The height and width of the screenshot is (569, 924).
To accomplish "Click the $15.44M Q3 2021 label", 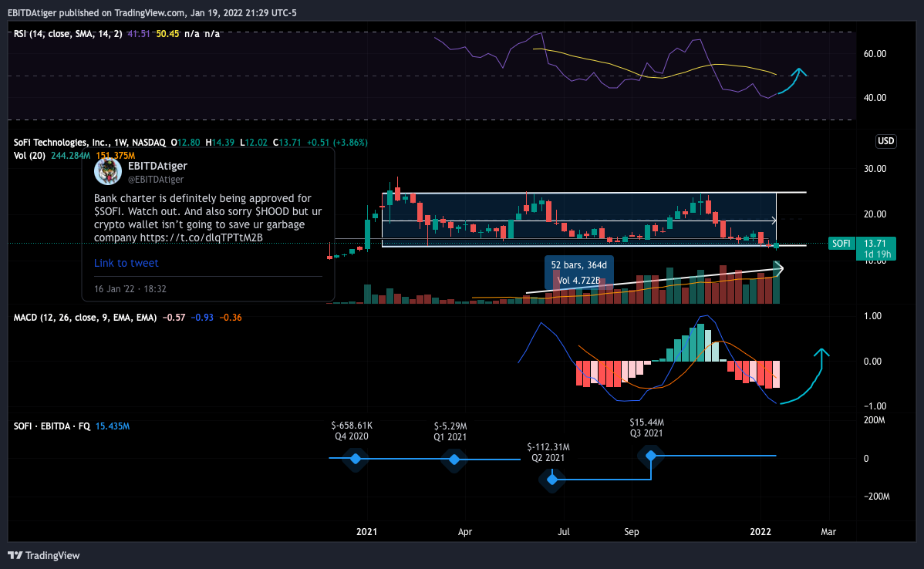I will (x=646, y=428).
